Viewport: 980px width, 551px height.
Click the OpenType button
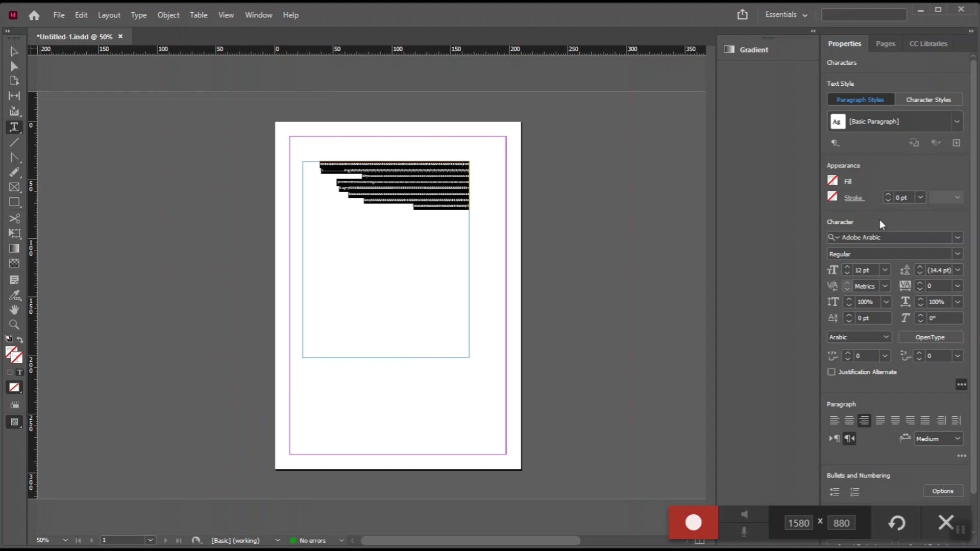[x=930, y=337]
